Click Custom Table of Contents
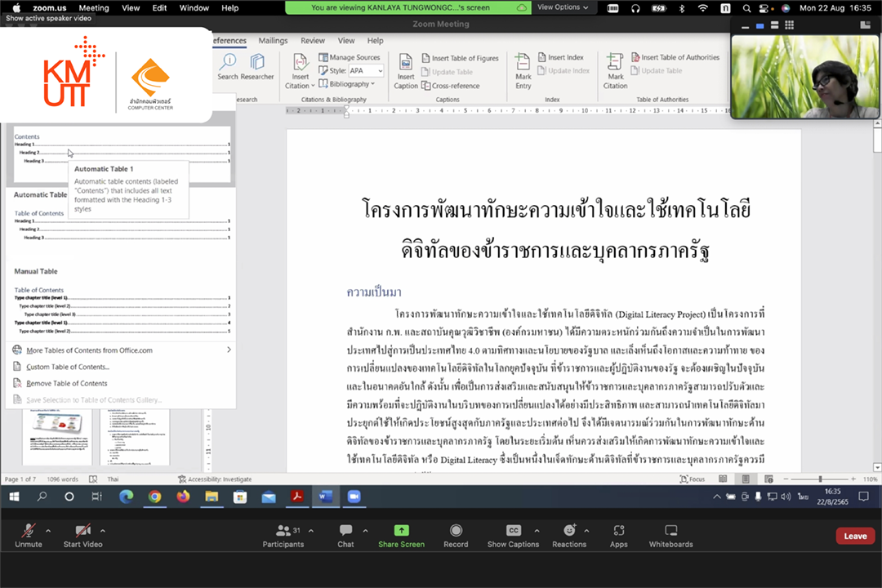 click(x=68, y=367)
